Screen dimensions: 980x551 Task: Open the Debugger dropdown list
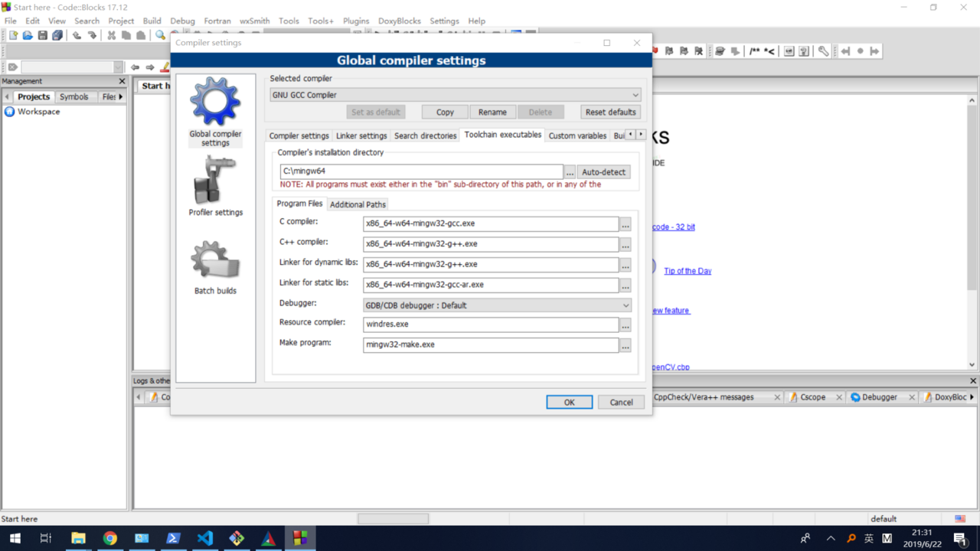click(x=498, y=305)
